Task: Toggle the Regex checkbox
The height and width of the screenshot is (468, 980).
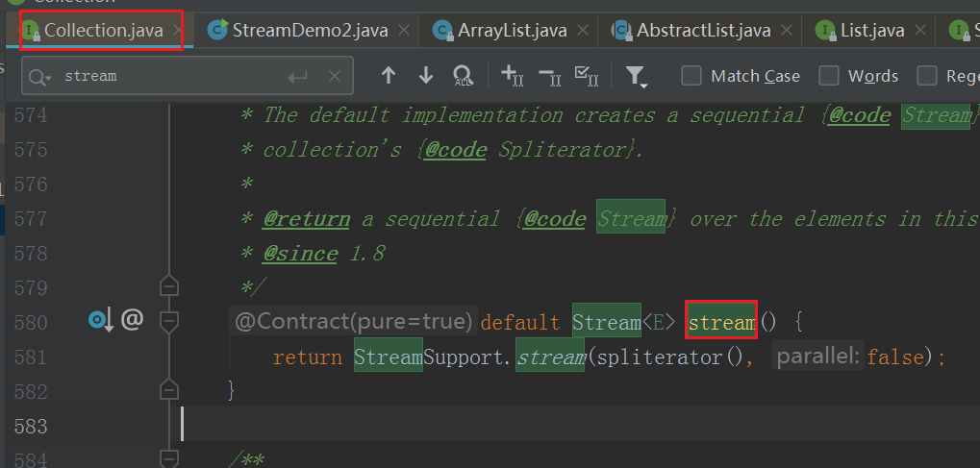Action: click(927, 76)
